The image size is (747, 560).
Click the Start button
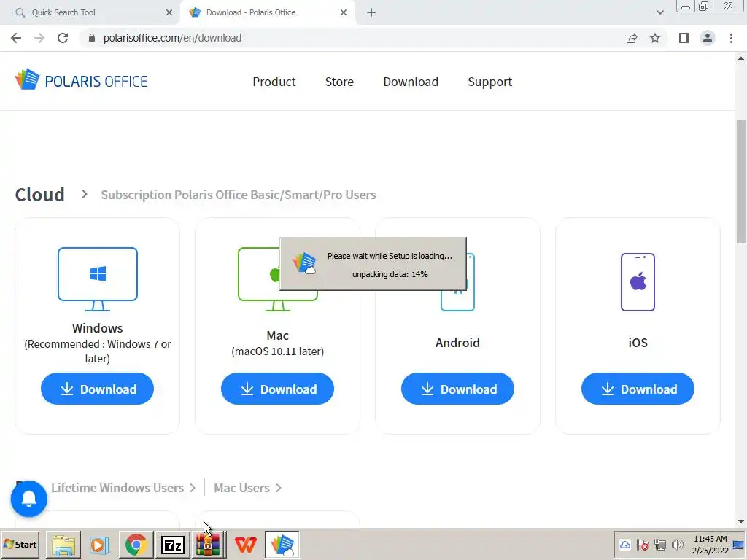20,545
